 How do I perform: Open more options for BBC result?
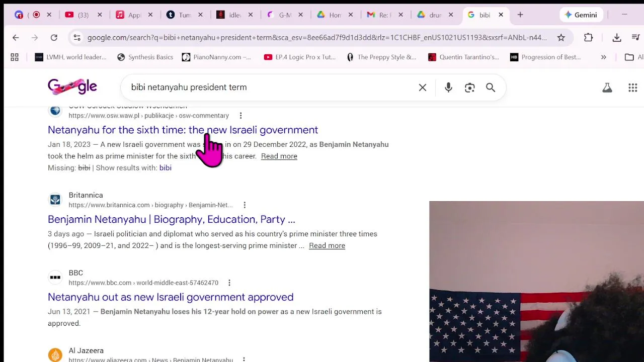[x=229, y=283]
